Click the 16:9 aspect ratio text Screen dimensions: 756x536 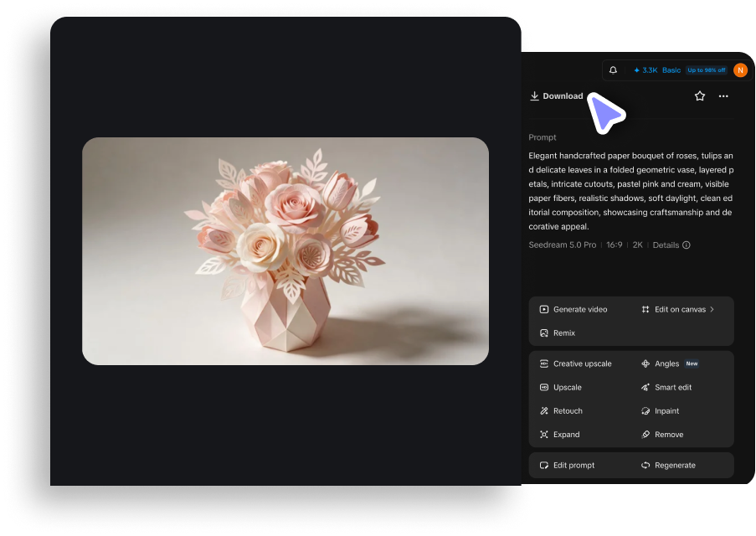pyautogui.click(x=615, y=245)
